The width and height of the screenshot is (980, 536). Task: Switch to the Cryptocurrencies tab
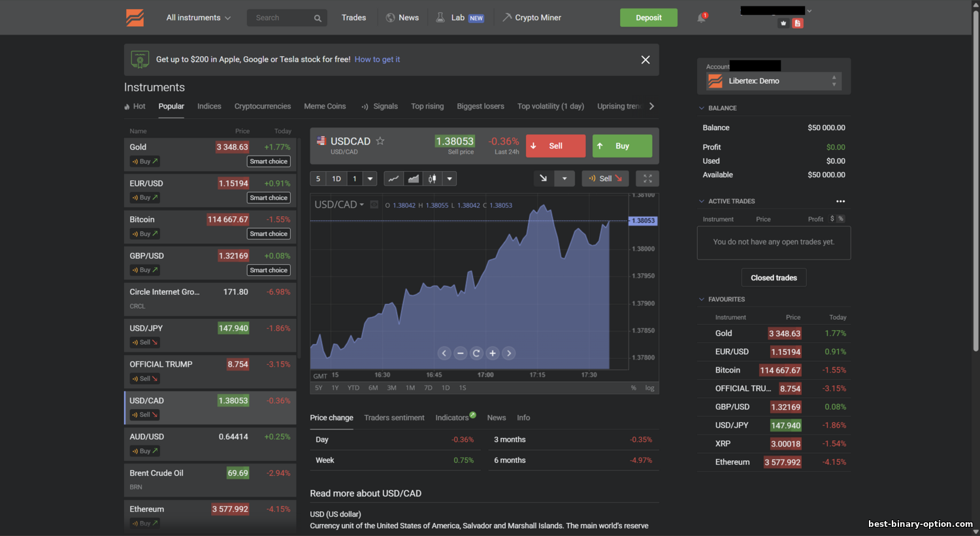coord(263,107)
